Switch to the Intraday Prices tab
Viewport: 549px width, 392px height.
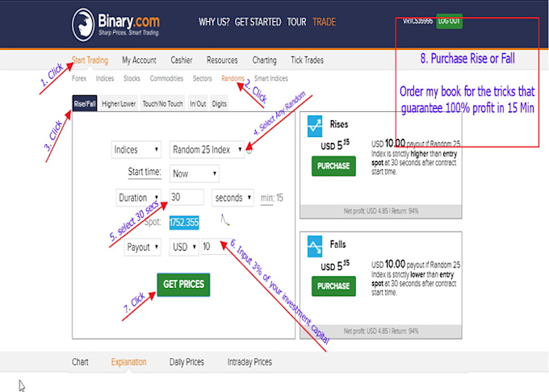[249, 362]
